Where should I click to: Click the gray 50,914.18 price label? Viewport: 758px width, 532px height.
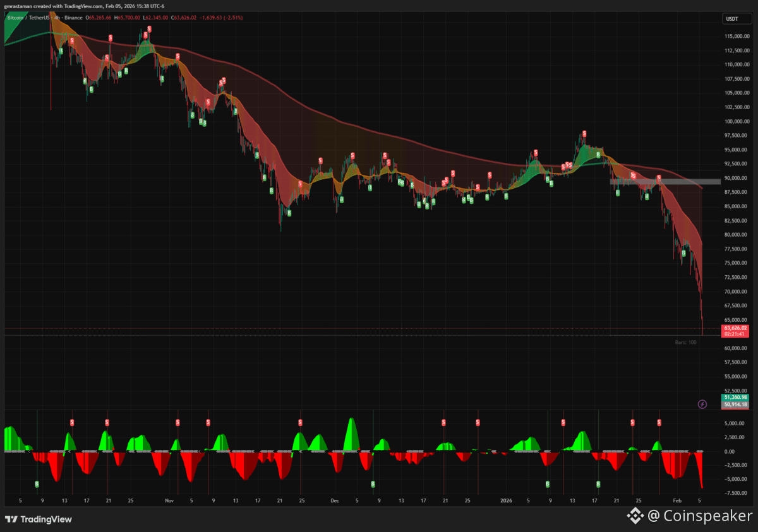pyautogui.click(x=736, y=405)
